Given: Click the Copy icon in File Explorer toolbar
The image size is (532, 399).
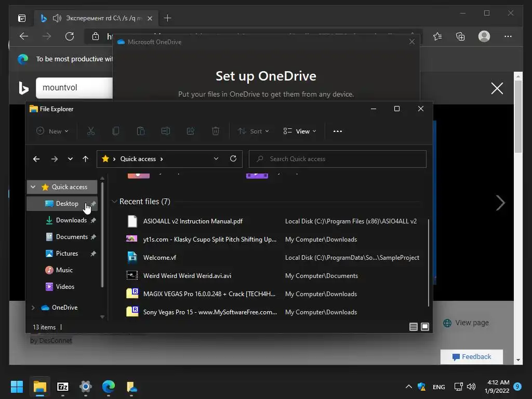Looking at the screenshot, I should (116, 131).
